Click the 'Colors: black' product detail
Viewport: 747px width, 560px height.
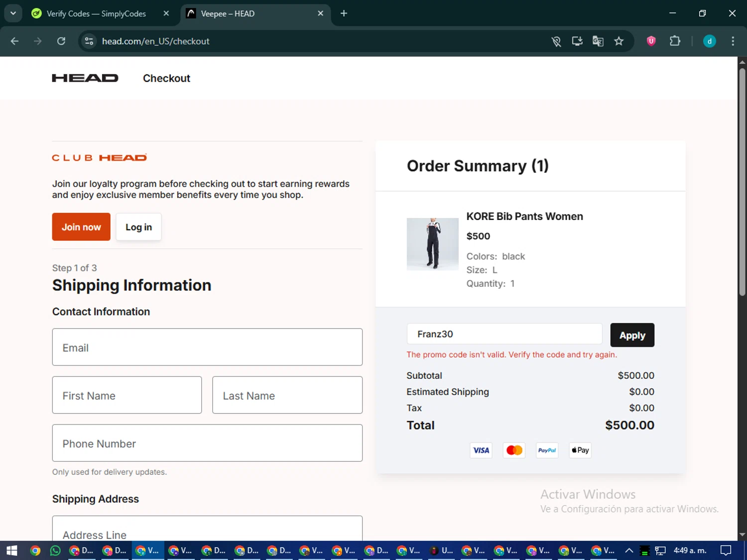[x=496, y=256]
